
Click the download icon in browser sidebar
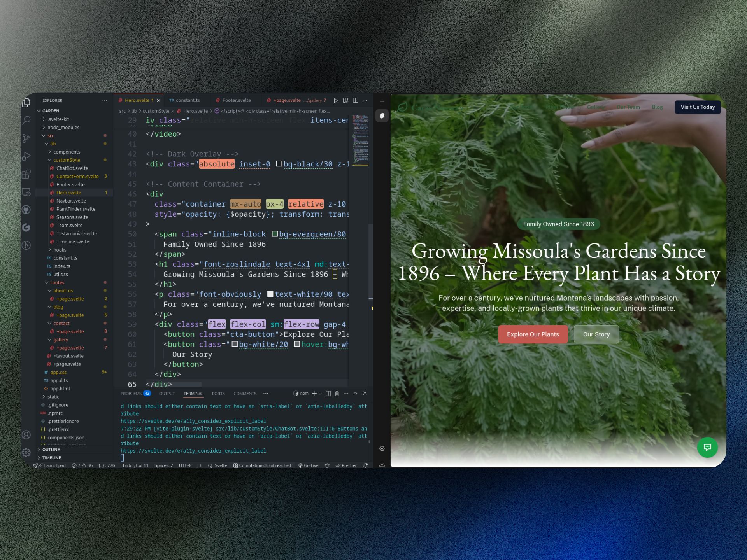pyautogui.click(x=382, y=464)
